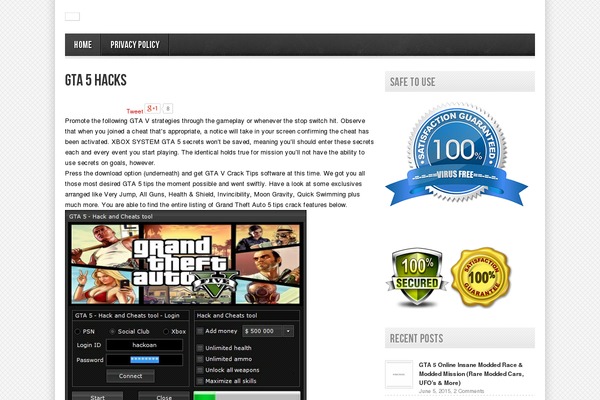Screen dimensions: 600x400
Task: Click the Start button in hack tool
Action: (x=98, y=396)
